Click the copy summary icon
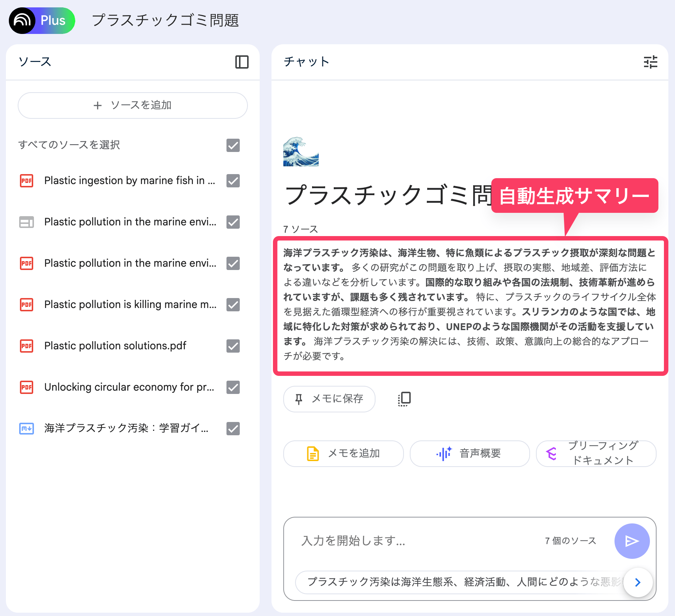 click(404, 399)
